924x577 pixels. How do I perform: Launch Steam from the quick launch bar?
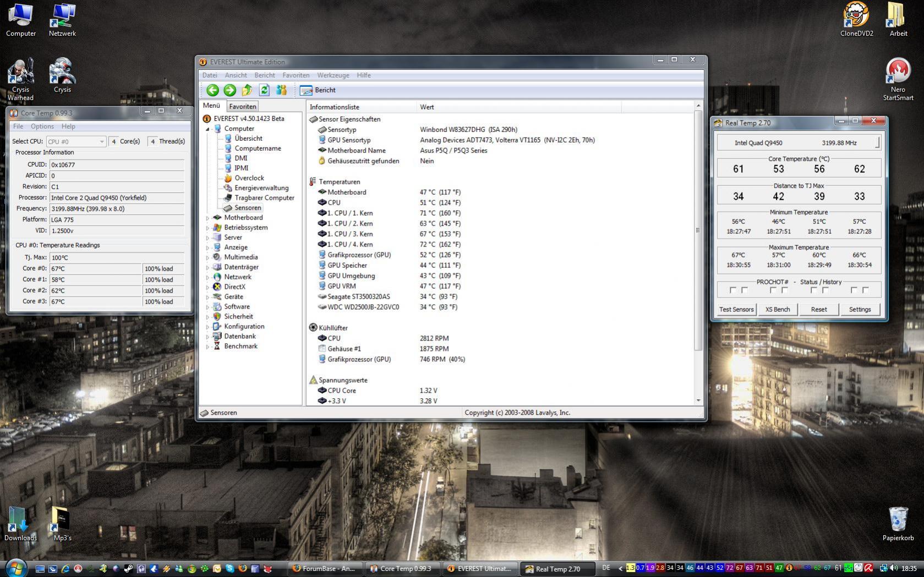click(128, 569)
